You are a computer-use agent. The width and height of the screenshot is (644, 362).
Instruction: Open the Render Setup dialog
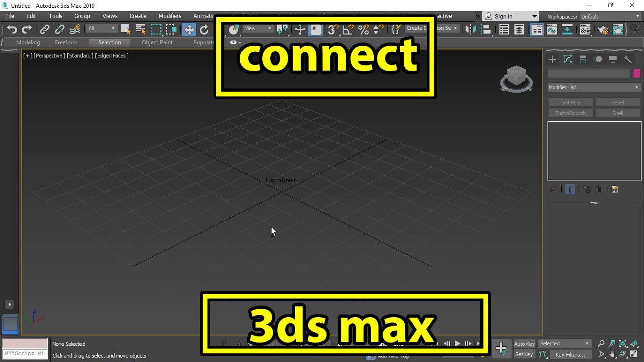click(603, 29)
